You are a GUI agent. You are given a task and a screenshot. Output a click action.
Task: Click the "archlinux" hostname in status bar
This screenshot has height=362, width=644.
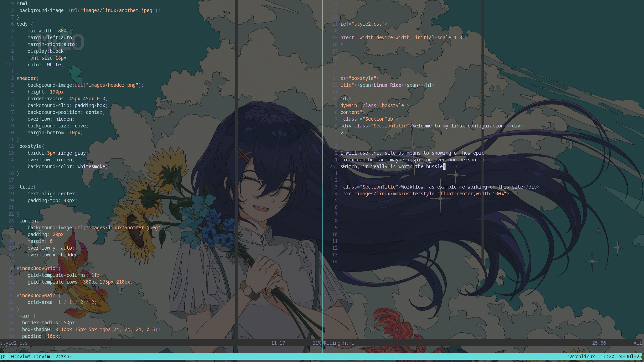[582, 356]
